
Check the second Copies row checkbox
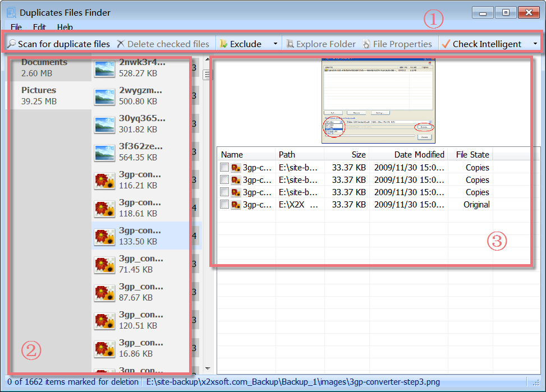coord(225,179)
